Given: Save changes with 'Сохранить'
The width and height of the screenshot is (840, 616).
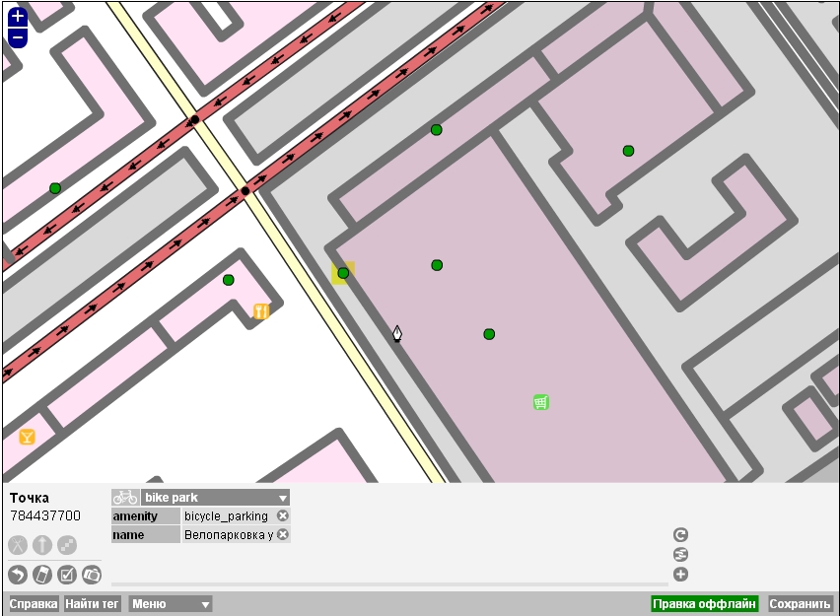Looking at the screenshot, I should (800, 604).
